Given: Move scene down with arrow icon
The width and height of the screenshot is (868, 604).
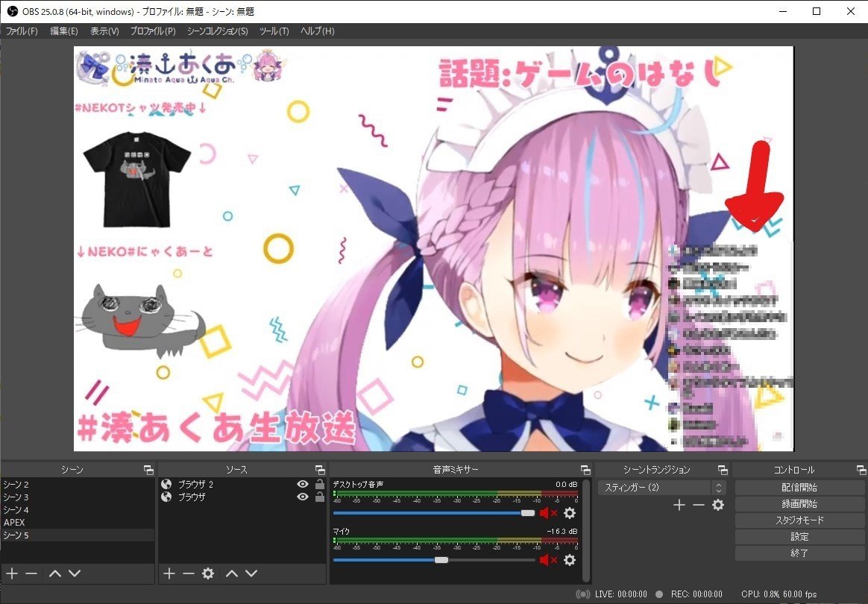Looking at the screenshot, I should click(75, 573).
